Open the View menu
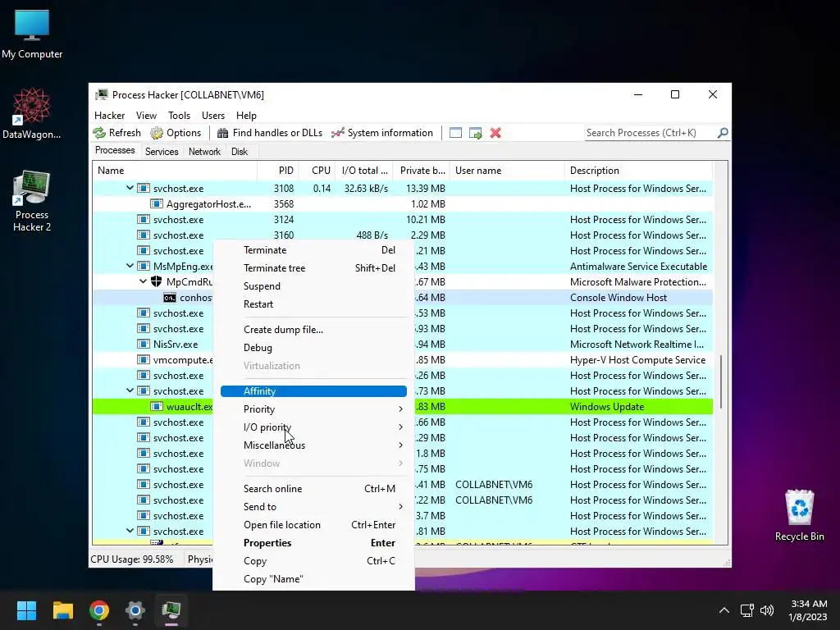840x630 pixels. 146,116
